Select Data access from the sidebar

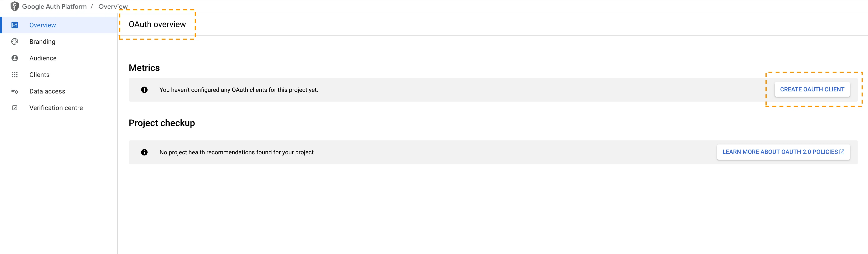[47, 91]
